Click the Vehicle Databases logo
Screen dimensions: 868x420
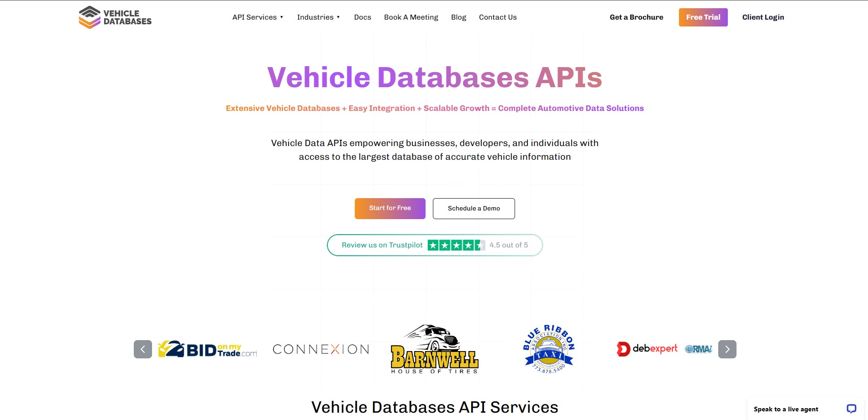pos(115,17)
